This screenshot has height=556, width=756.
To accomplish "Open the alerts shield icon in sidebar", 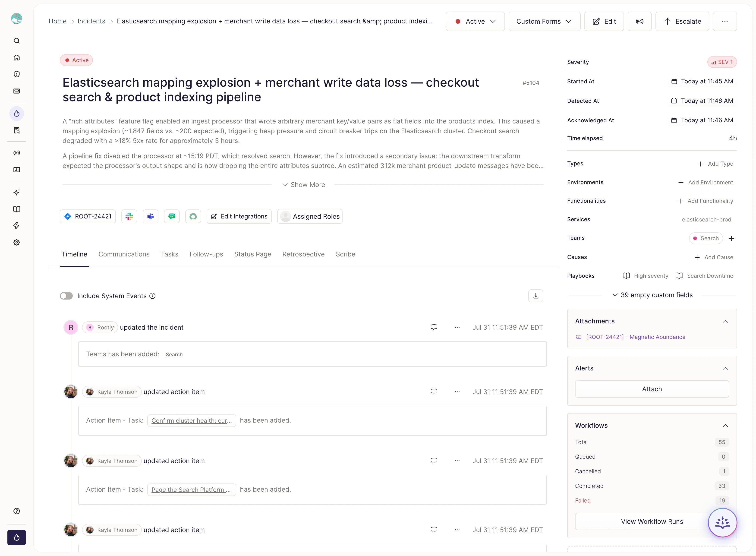I will tap(16, 74).
